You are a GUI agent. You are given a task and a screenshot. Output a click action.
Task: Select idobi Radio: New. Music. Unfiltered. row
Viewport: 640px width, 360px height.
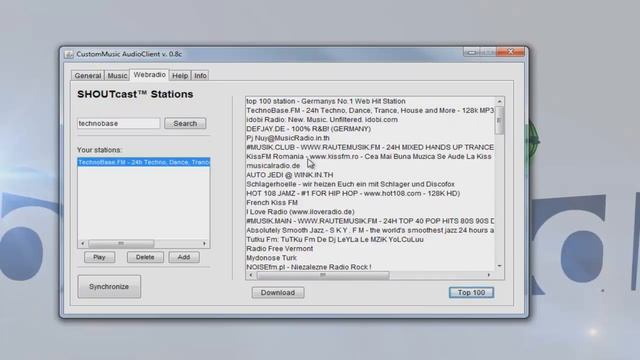(x=370, y=120)
